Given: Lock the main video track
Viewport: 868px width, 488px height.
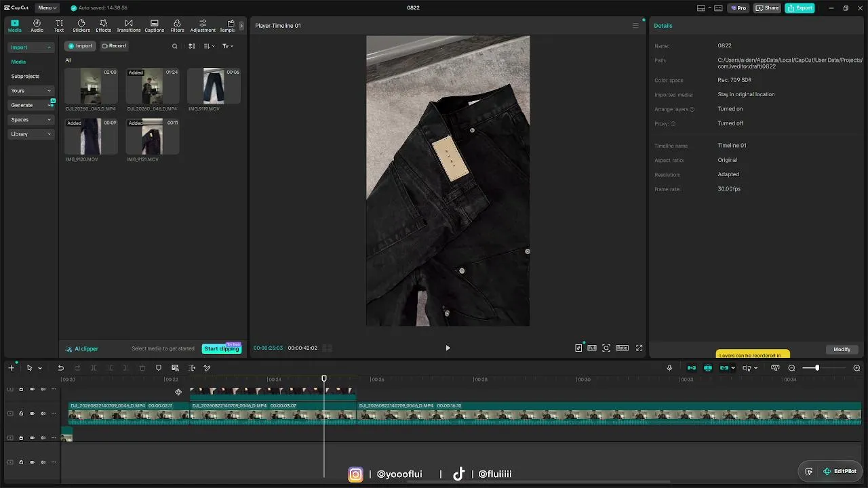Looking at the screenshot, I should [x=21, y=413].
